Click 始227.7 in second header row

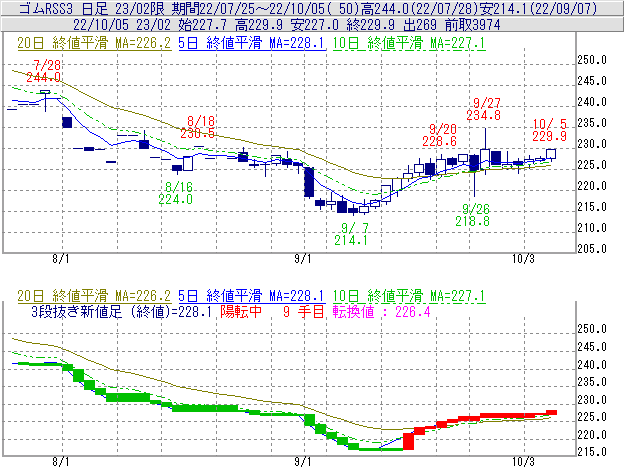point(203,25)
